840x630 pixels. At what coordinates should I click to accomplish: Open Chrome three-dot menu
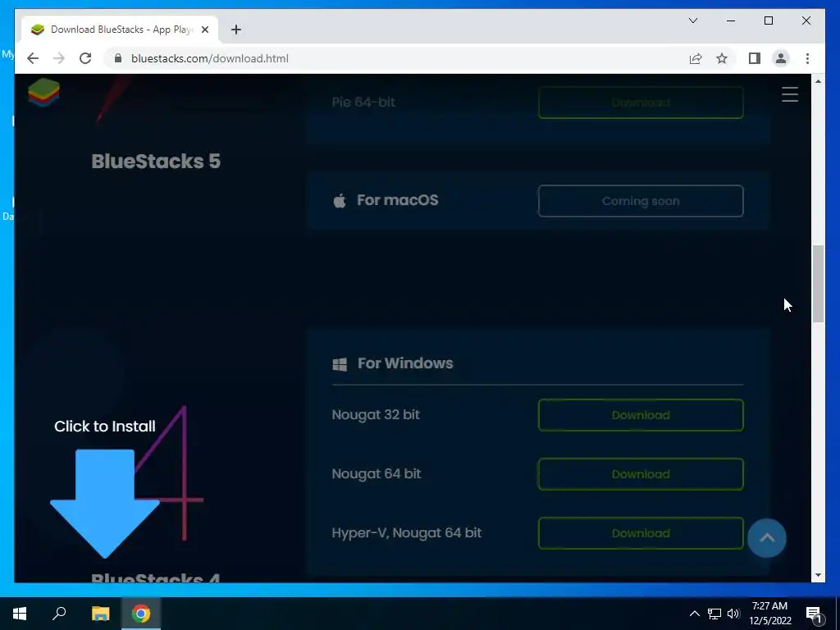pyautogui.click(x=807, y=58)
